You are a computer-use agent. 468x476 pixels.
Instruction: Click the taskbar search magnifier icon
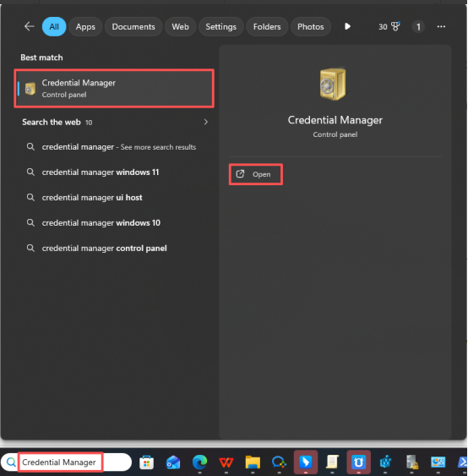coord(11,462)
